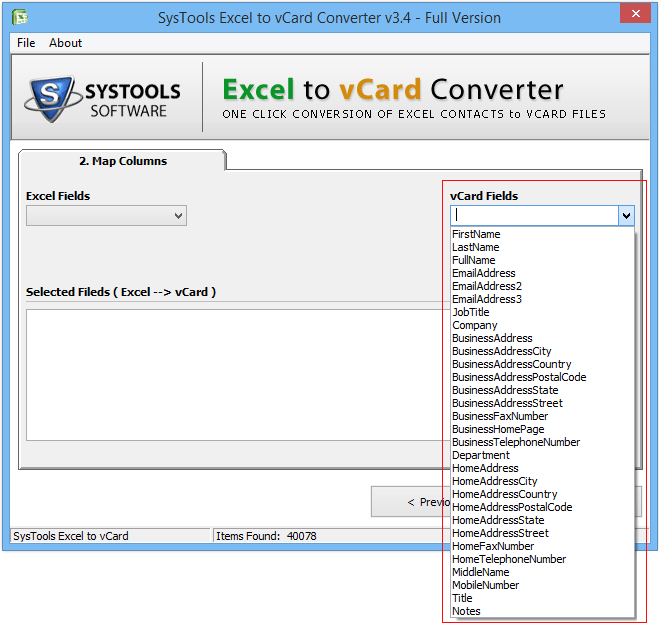The height and width of the screenshot is (625, 659).
Task: Select FirstName from vCard fields list
Action: click(x=542, y=234)
